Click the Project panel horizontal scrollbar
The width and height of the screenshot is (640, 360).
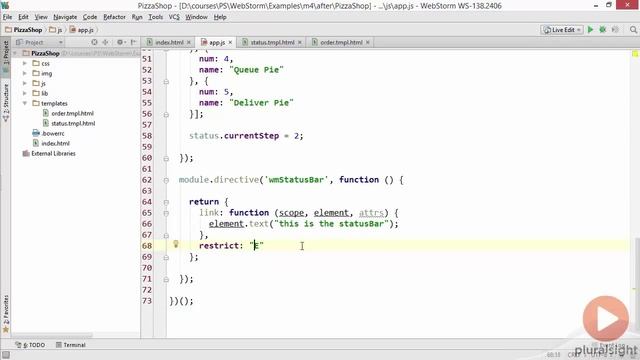point(52,336)
